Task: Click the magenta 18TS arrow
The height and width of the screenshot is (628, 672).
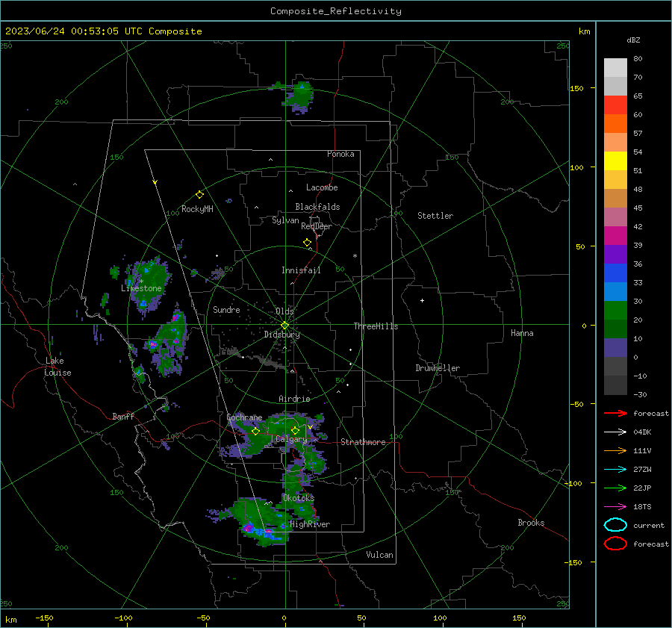Action: (x=615, y=507)
